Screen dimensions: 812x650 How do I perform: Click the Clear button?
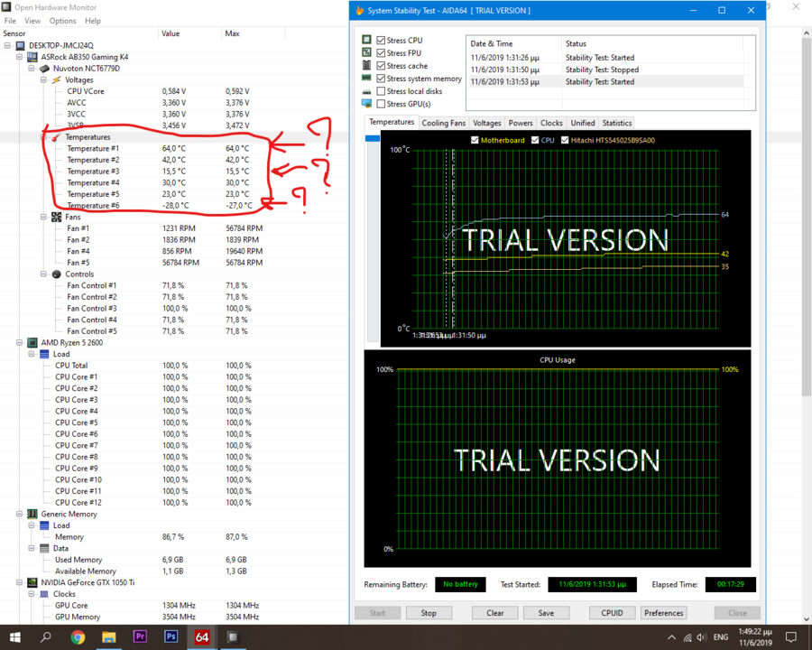click(495, 613)
